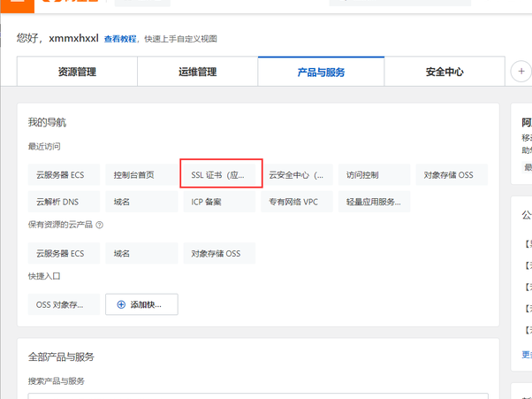Click 添加快捷入口 add shortcut button
Viewport: 532px width, 399px height.
pos(141,304)
